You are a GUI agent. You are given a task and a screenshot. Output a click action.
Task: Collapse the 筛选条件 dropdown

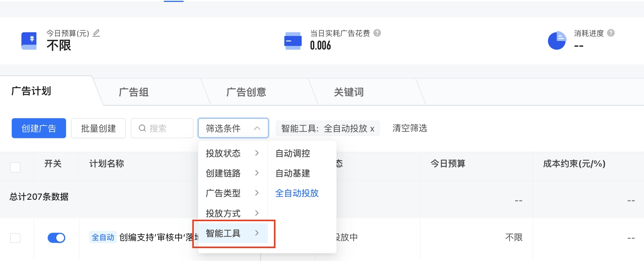click(233, 128)
